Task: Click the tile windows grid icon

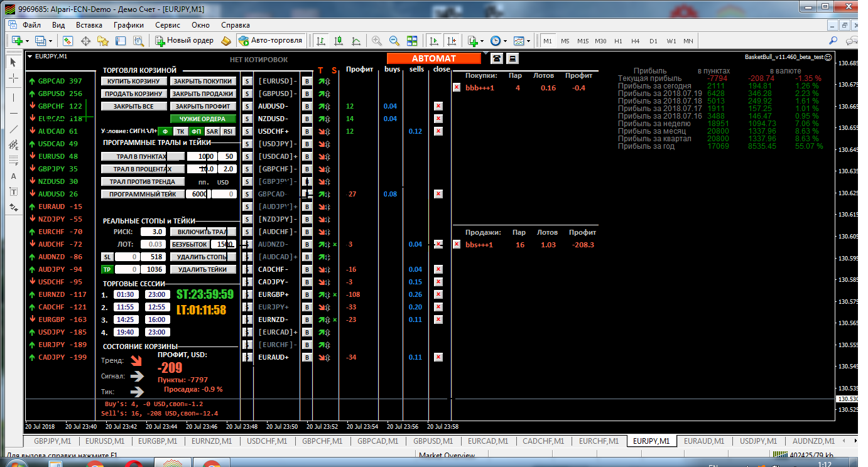Action: (x=412, y=41)
